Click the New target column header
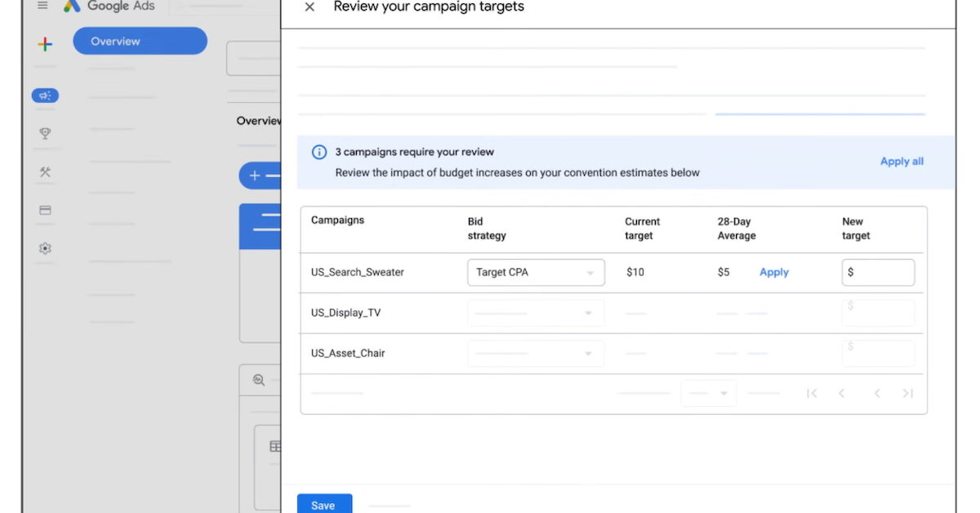 point(856,229)
